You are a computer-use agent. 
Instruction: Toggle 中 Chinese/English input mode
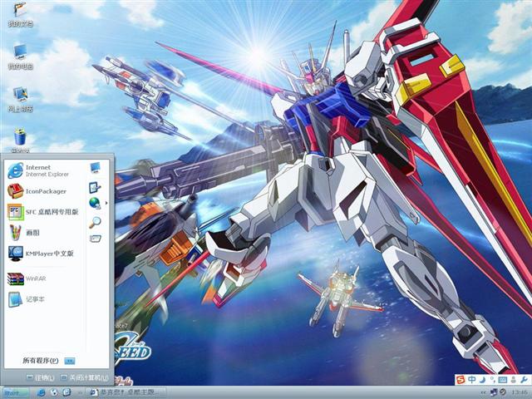472,379
